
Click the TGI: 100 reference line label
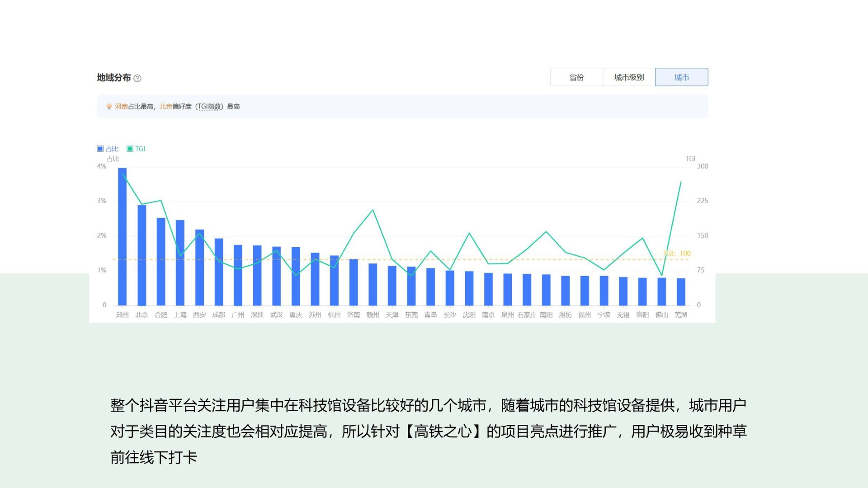tap(677, 253)
